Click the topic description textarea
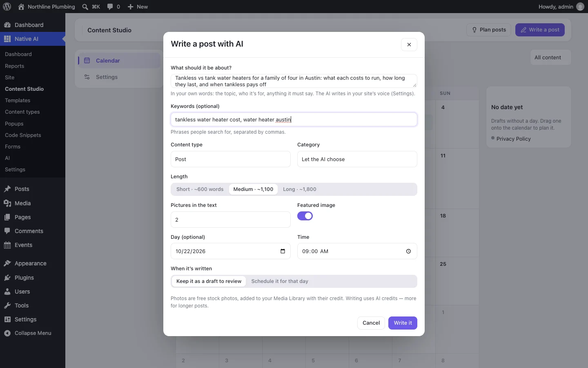588x368 pixels. coord(294,81)
